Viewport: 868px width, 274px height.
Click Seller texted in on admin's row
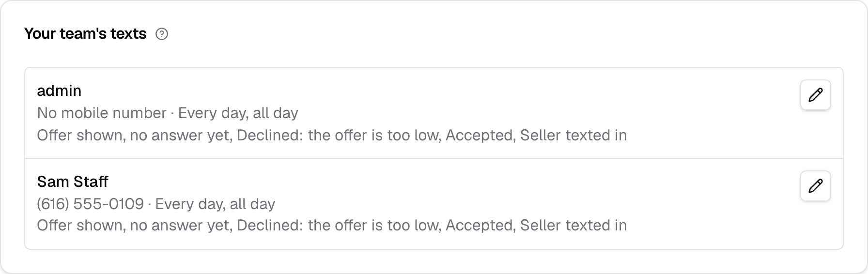(x=573, y=135)
